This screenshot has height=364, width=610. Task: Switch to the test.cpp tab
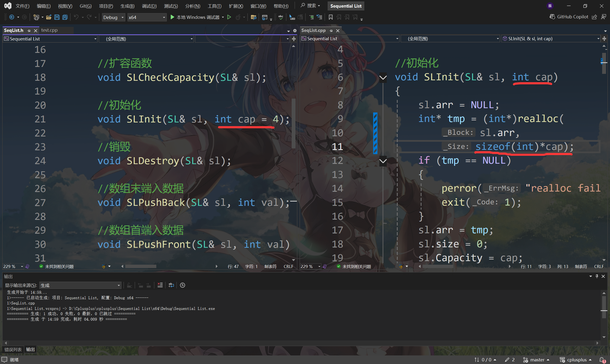49,30
